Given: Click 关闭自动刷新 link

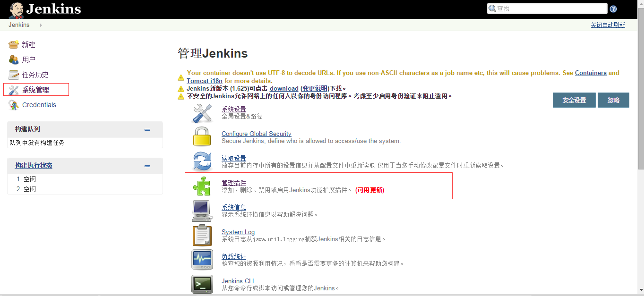Looking at the screenshot, I should (x=608, y=25).
